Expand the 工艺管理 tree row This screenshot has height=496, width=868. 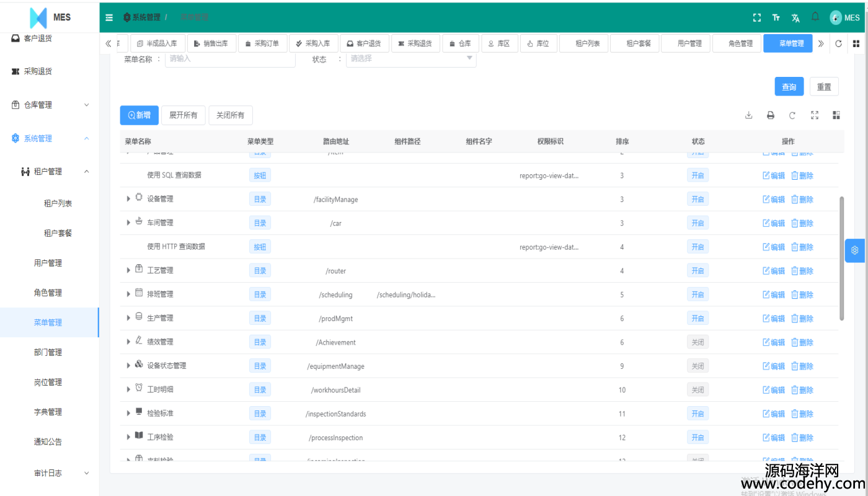(128, 270)
